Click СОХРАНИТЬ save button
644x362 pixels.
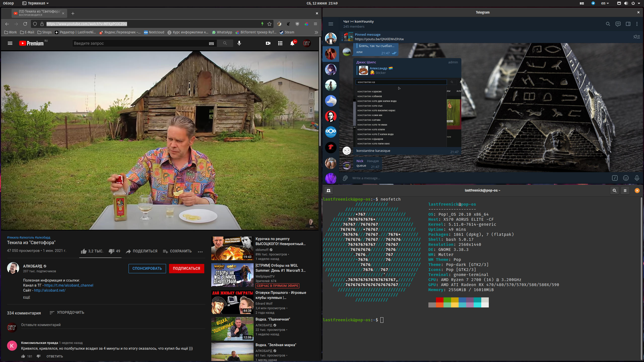177,251
